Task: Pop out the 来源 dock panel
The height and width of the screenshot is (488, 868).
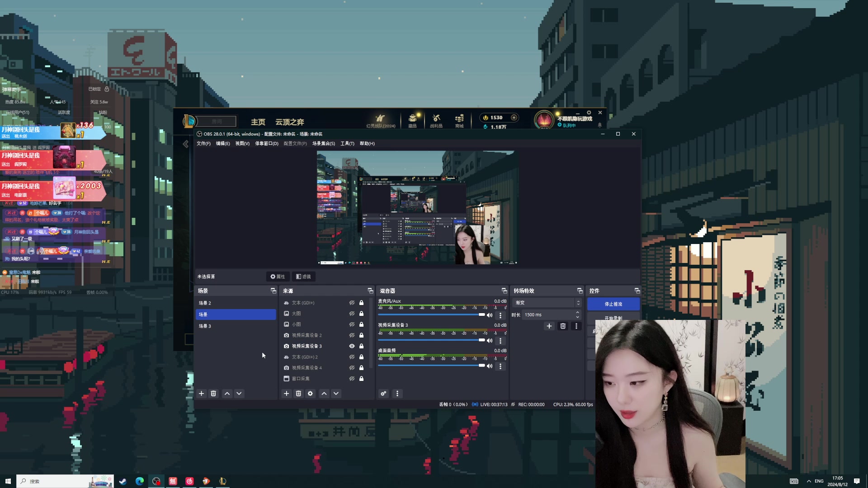Action: (371, 291)
